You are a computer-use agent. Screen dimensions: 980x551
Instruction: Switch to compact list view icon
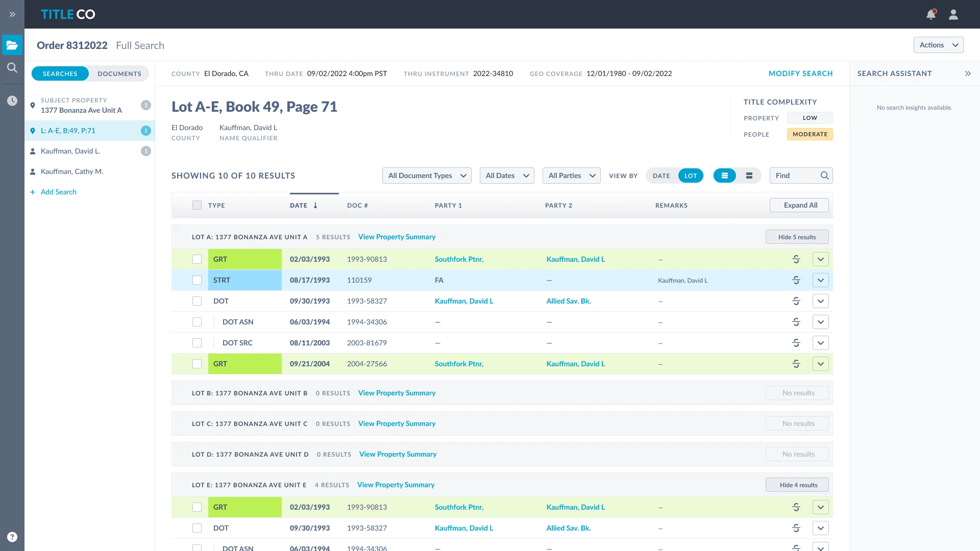[725, 176]
